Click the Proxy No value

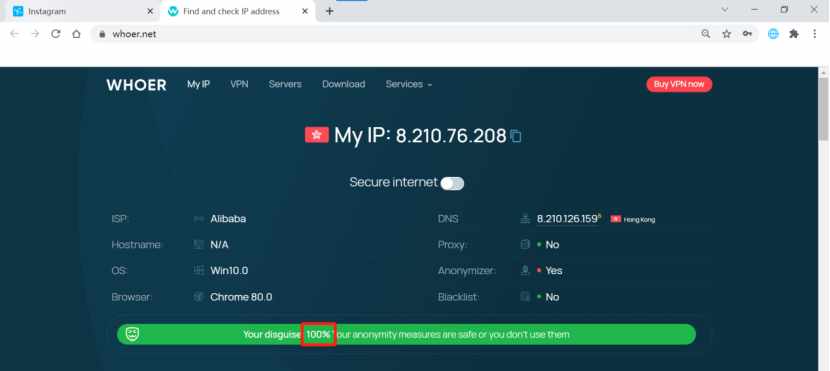pyautogui.click(x=552, y=245)
